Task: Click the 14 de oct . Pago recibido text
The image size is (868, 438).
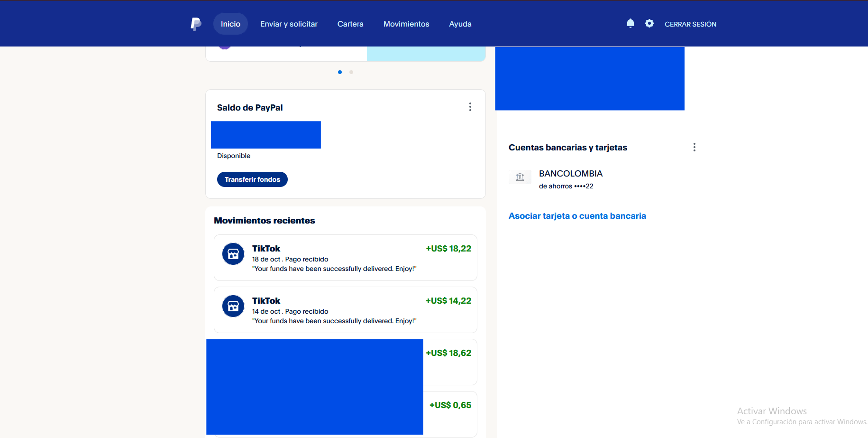Action: [x=290, y=311]
